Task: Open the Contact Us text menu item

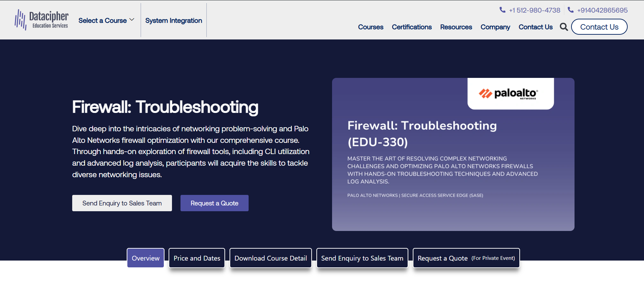Action: coord(535,27)
